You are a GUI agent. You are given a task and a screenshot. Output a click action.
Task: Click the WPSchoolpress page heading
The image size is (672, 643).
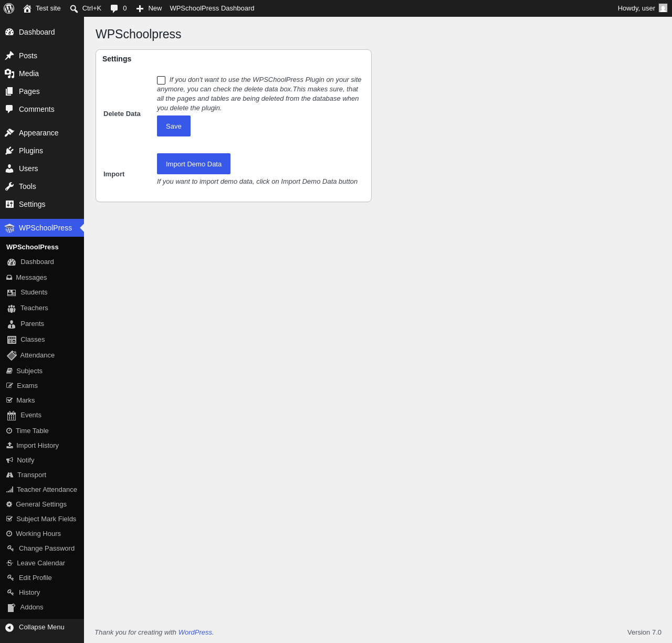(139, 34)
